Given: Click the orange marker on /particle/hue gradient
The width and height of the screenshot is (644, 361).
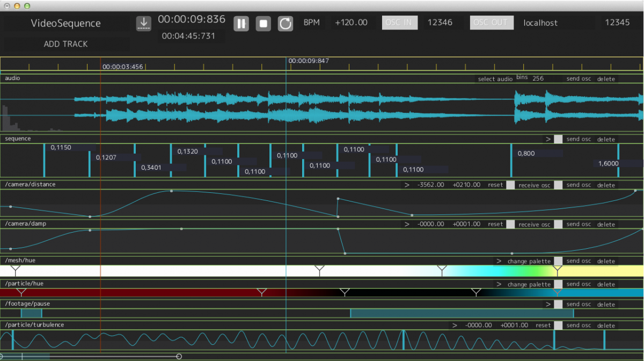Looking at the screenshot, I should pyautogui.click(x=558, y=292).
